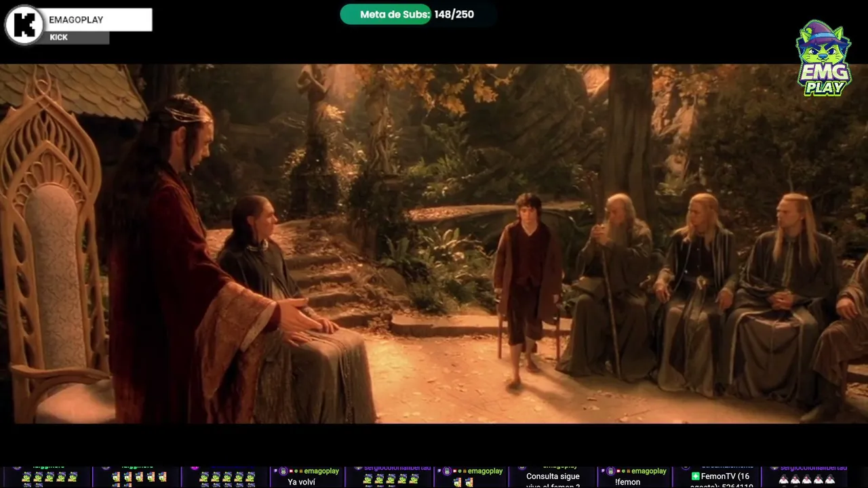Click the "Consulta sigue" chat message
The image size is (868, 488).
[x=553, y=476]
